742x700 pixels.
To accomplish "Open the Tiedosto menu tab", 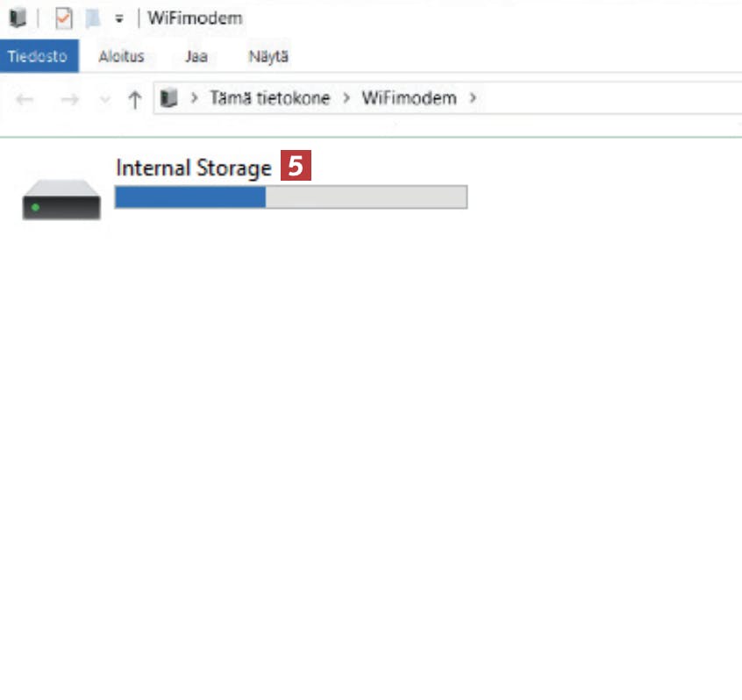I will (x=38, y=57).
